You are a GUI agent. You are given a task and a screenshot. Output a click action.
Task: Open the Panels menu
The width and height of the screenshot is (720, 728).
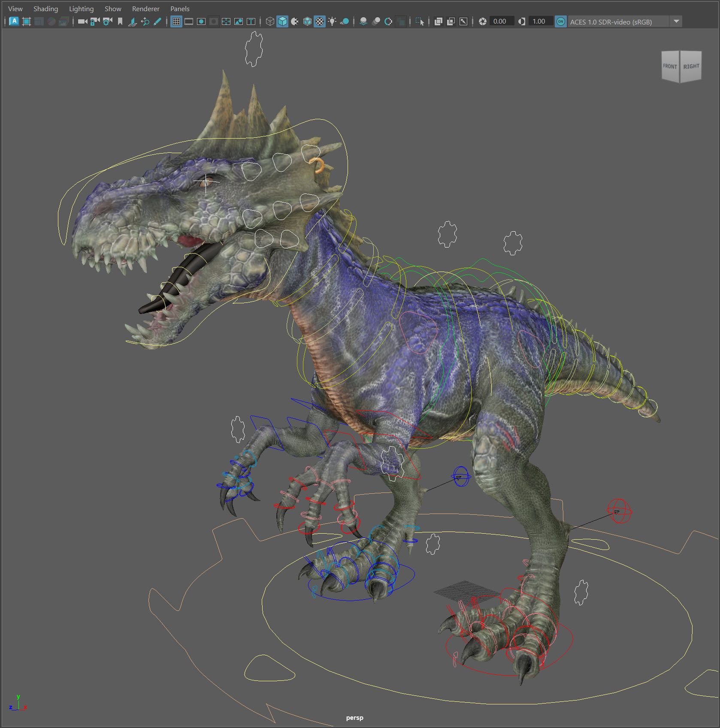pos(180,9)
